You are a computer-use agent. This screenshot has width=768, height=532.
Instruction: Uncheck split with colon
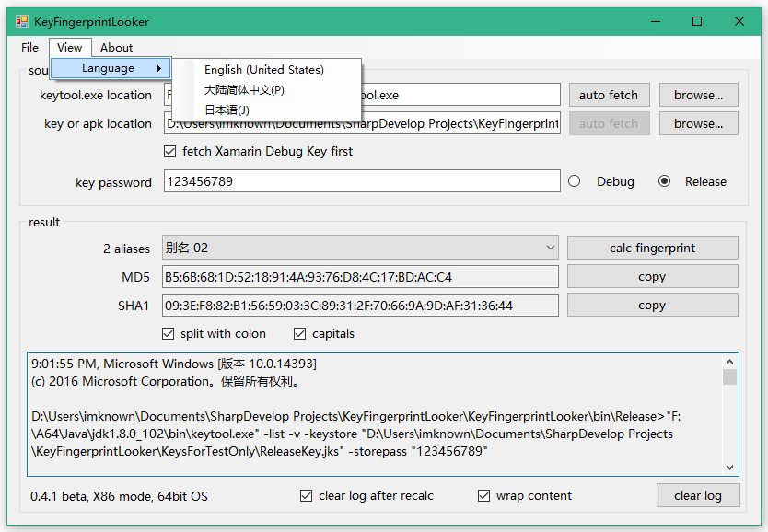[x=169, y=333]
